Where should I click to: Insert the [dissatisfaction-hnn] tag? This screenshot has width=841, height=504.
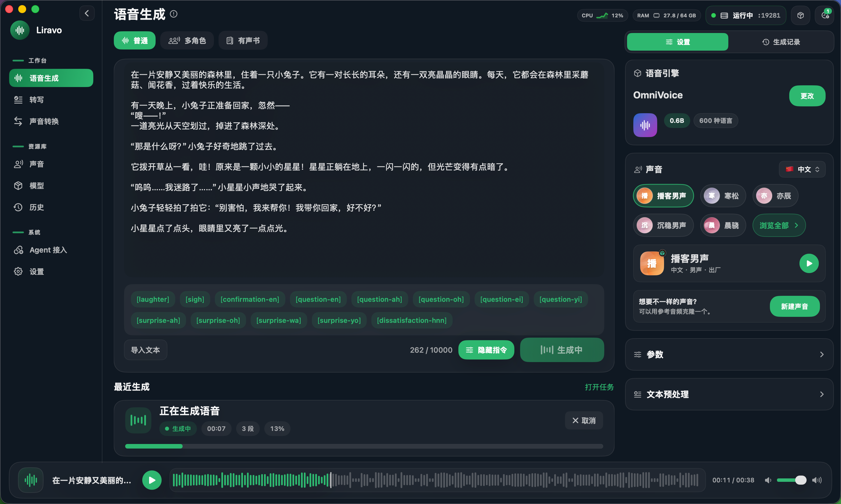click(412, 320)
